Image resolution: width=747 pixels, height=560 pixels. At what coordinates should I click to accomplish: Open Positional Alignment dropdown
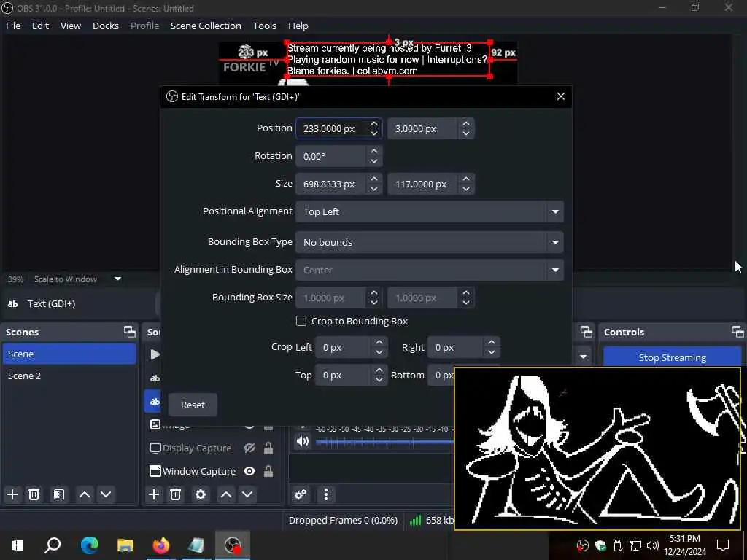click(x=429, y=211)
